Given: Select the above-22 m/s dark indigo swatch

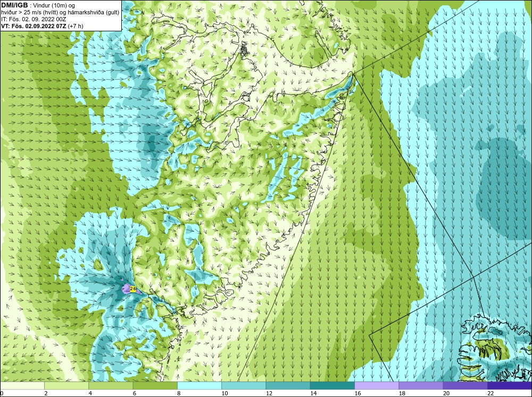Looking at the screenshot, I should (x=510, y=385).
